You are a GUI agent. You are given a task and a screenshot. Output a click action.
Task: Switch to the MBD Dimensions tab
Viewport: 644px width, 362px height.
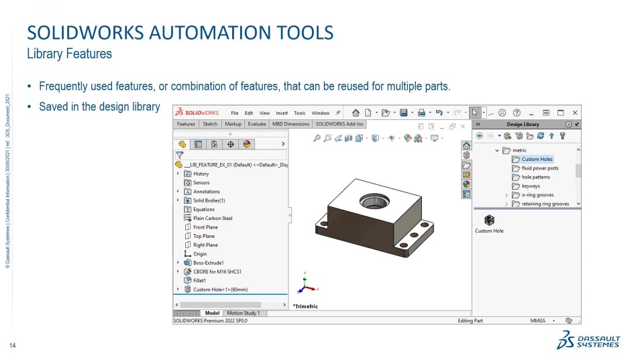click(x=290, y=124)
